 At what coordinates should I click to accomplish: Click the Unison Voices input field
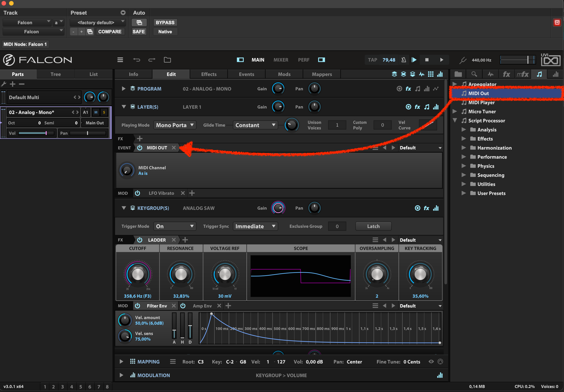337,125
